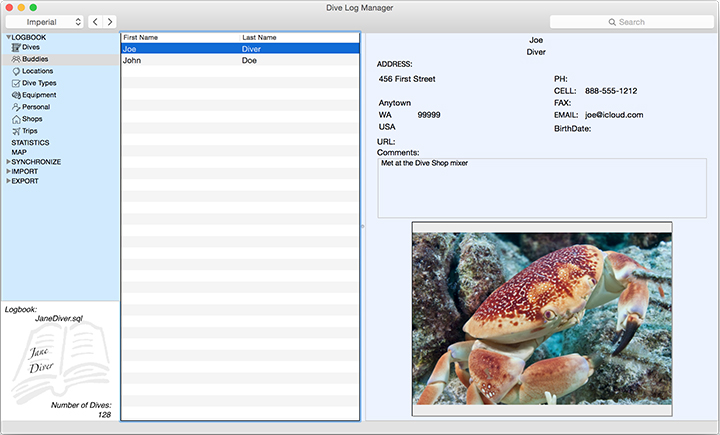Click the 456 First Street address
The height and width of the screenshot is (435, 720).
407,79
